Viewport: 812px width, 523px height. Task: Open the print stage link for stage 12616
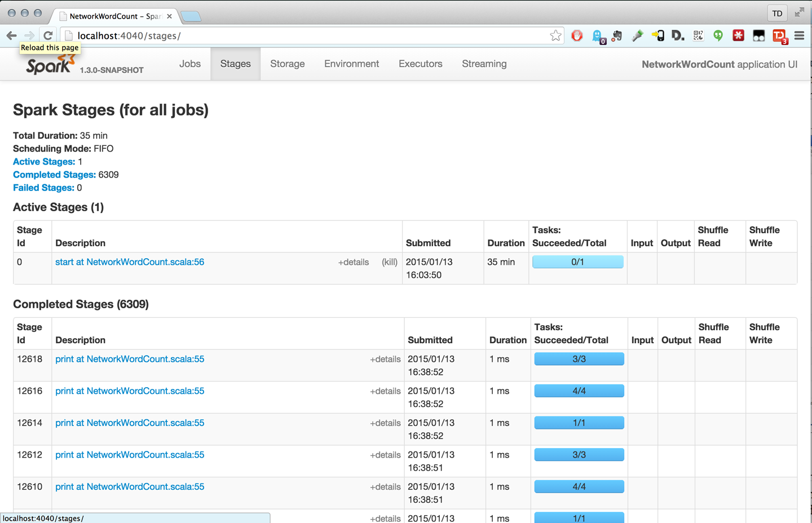click(130, 391)
